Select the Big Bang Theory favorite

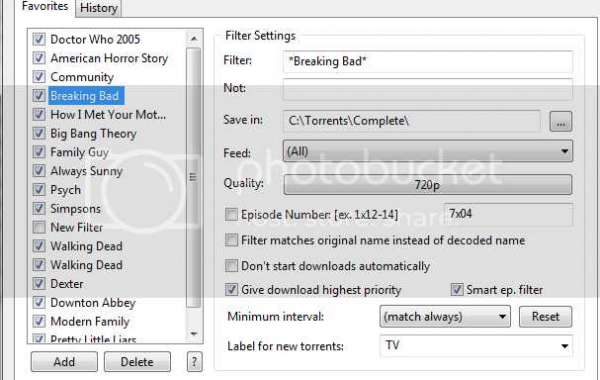click(93, 134)
